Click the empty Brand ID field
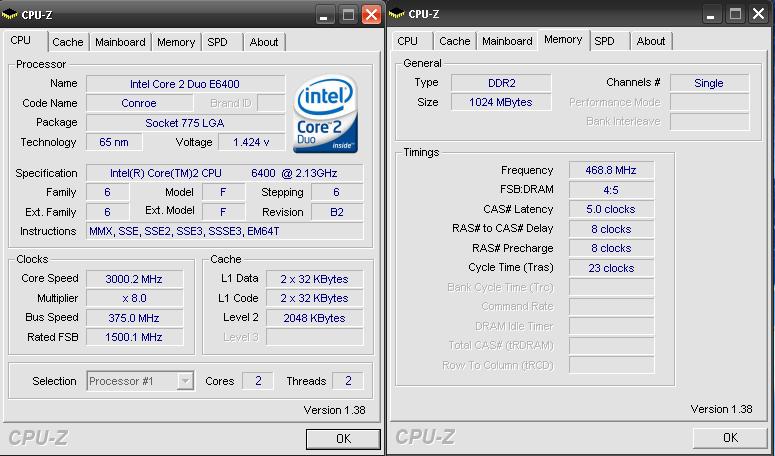Image resolution: width=775 pixels, height=456 pixels. coord(271,103)
